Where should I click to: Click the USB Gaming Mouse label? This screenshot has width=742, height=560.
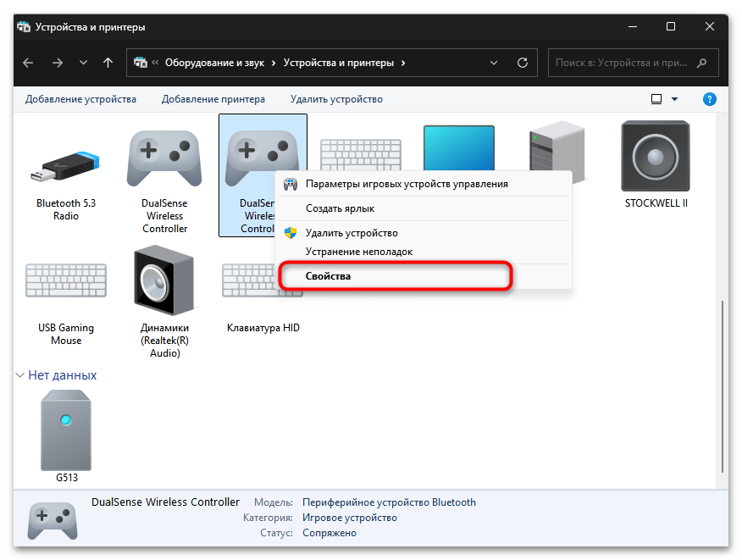tap(66, 334)
